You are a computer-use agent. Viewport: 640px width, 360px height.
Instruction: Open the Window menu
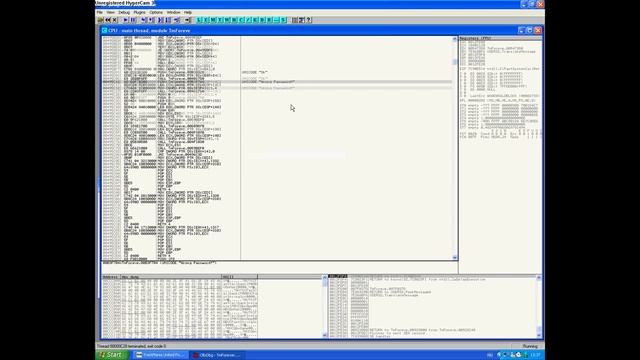click(x=173, y=13)
